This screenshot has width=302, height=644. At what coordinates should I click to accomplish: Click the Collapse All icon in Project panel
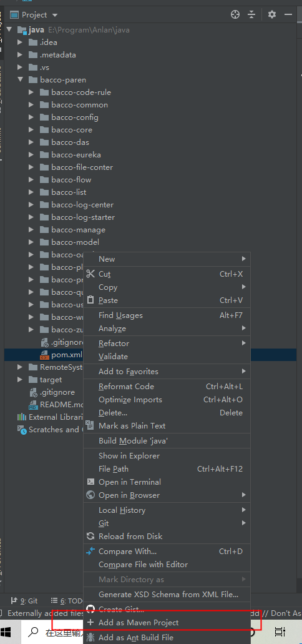(251, 15)
